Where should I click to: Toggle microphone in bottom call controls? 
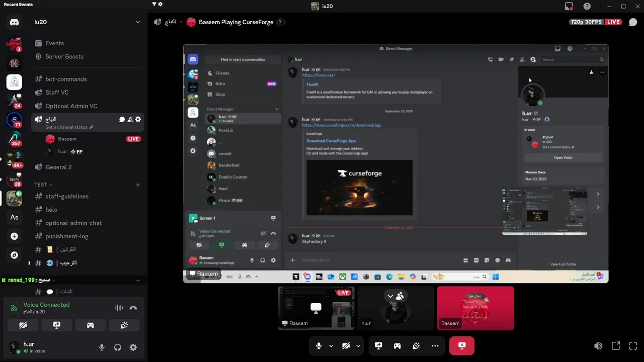[x=318, y=346]
